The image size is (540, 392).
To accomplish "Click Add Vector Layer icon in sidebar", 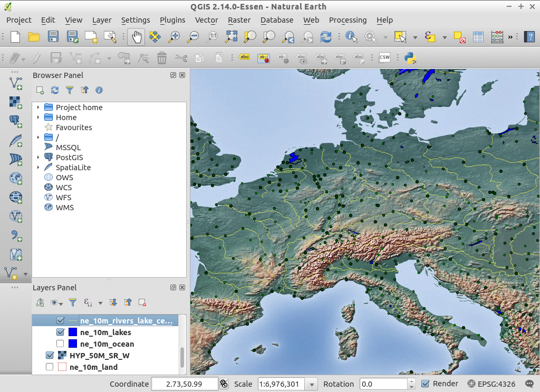I will 16,83.
